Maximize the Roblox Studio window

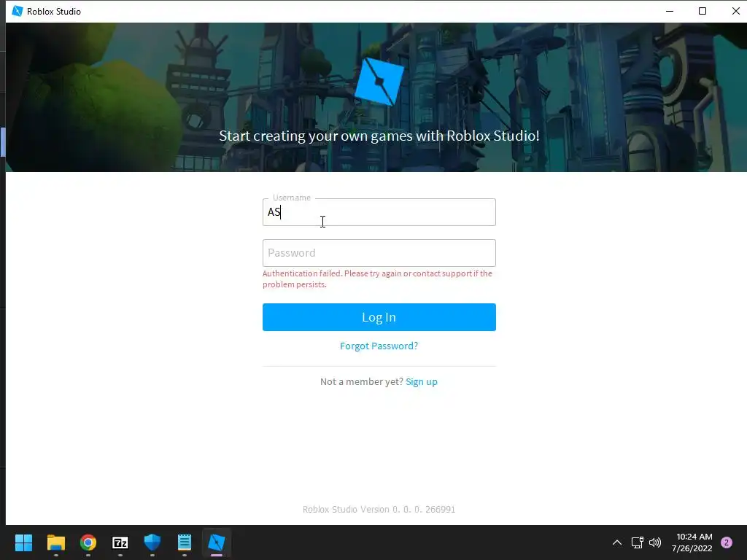click(x=703, y=11)
